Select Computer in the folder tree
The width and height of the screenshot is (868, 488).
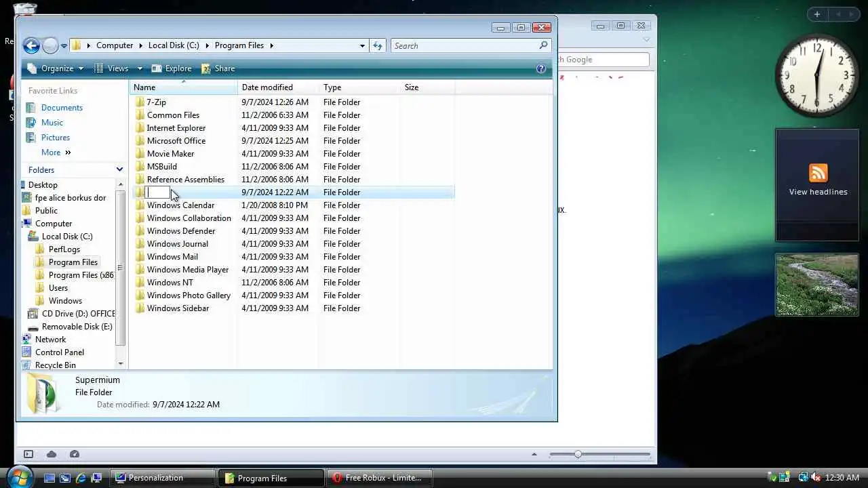pyautogui.click(x=54, y=224)
